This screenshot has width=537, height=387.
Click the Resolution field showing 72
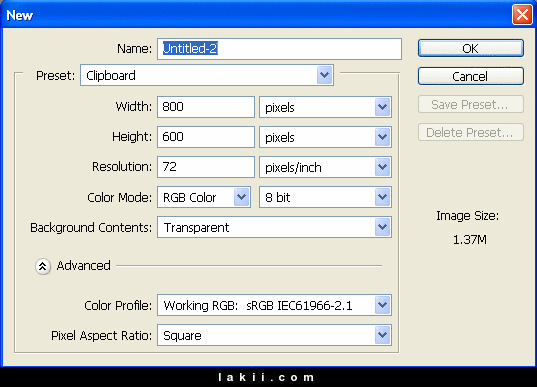tap(206, 167)
